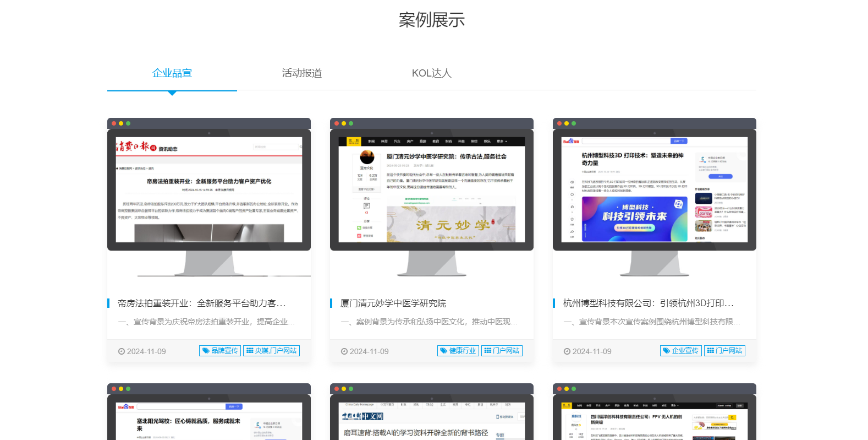The height and width of the screenshot is (440, 868).
Task: Click the 央媒,门户网站 tag button
Action: [271, 351]
